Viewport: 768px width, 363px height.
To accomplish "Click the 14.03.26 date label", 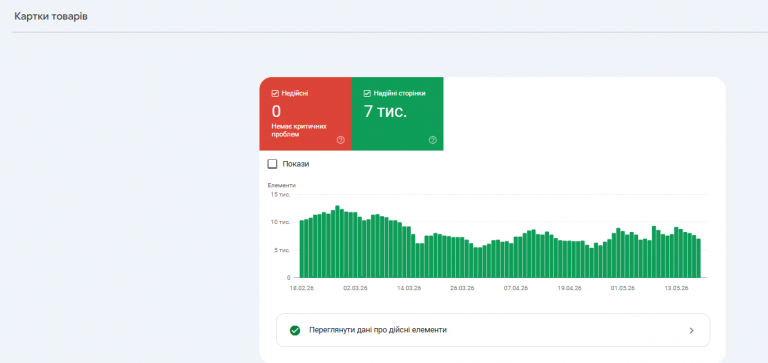I will click(x=409, y=288).
